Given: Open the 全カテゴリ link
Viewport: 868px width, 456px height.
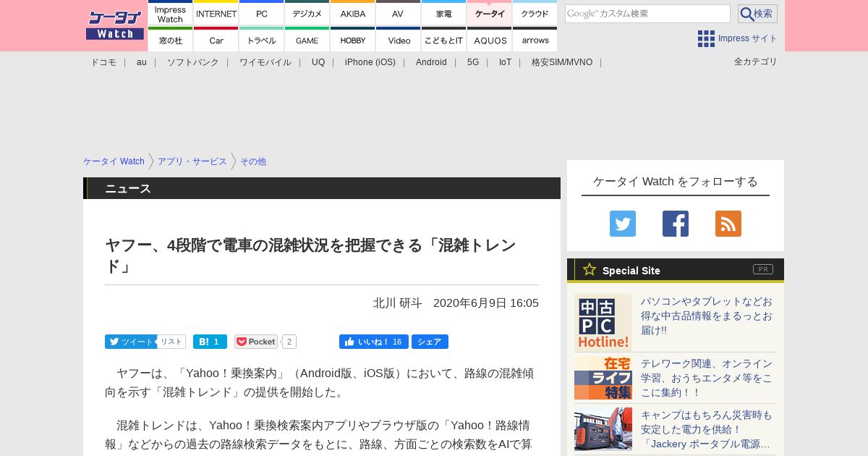Looking at the screenshot, I should 756,62.
